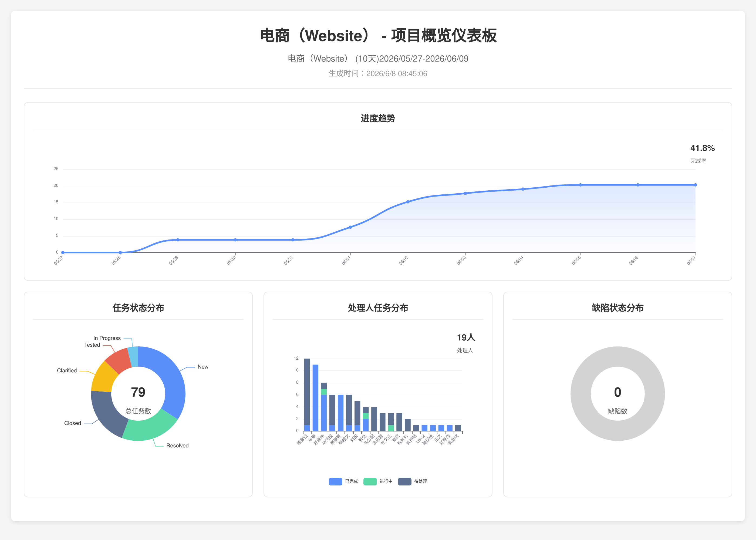The width and height of the screenshot is (756, 540).
Task: Click the 06/03 data point on trend line
Action: point(465,193)
